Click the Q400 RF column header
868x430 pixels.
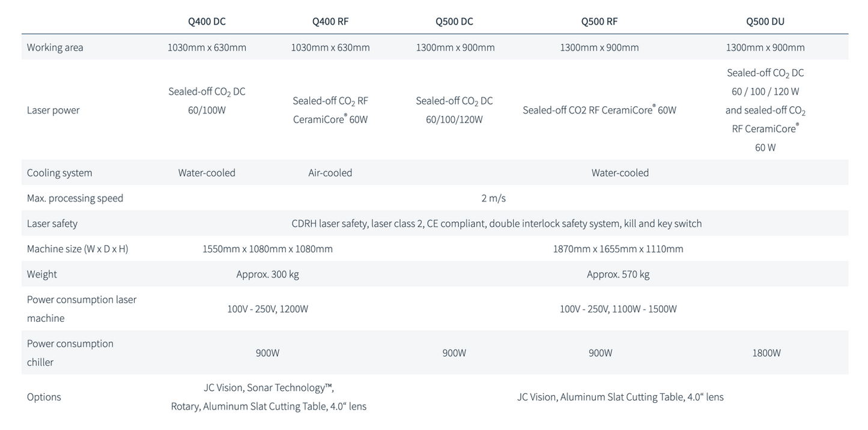coord(330,22)
